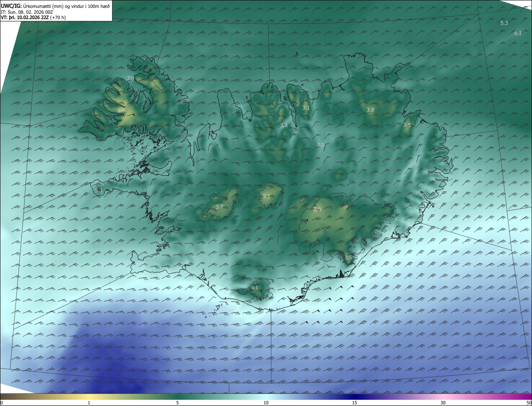This screenshot has height=406, width=532.
Task: Click the 3.1 value on the northern peninsula
Action: [x=306, y=108]
